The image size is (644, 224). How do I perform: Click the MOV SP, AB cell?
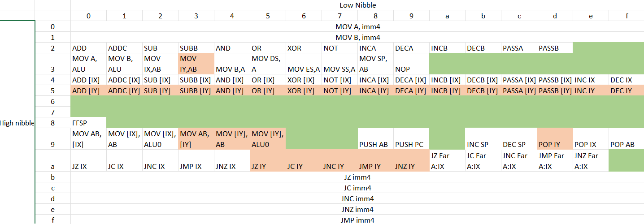click(x=375, y=64)
